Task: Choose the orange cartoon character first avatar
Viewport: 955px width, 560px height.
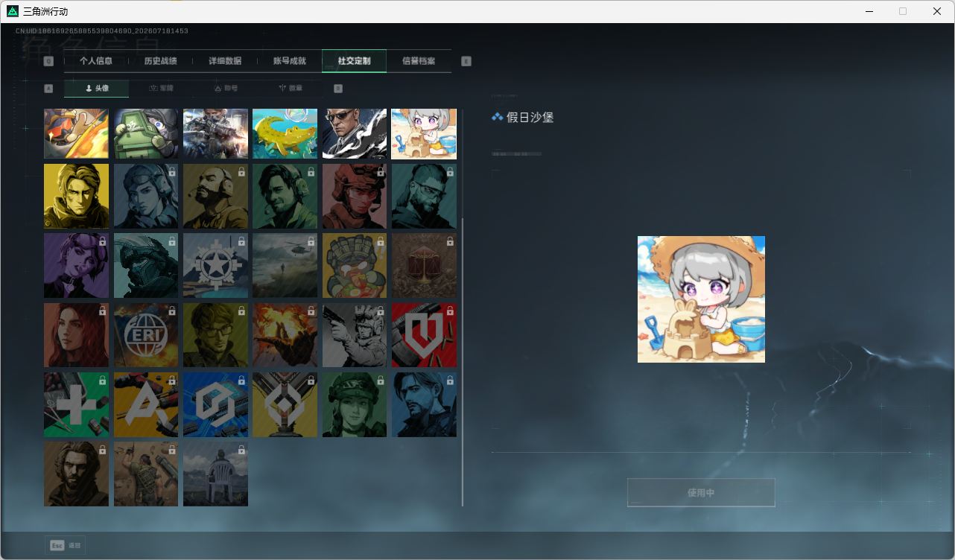Action: (x=76, y=133)
